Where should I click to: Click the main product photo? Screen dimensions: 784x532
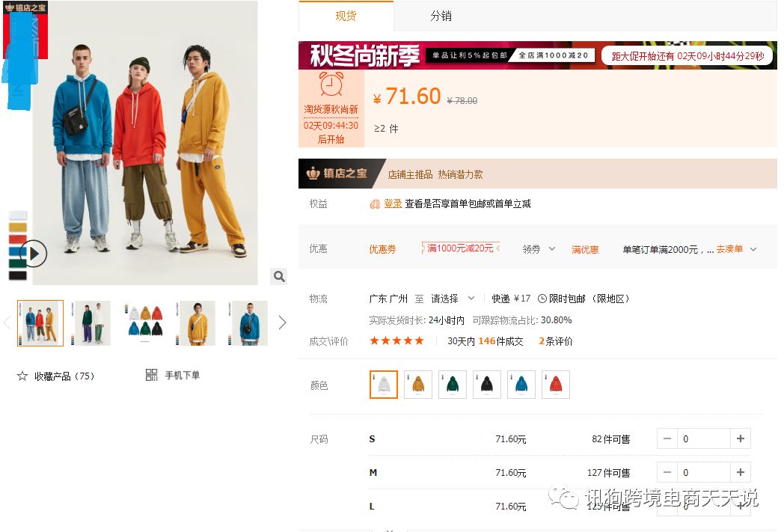pyautogui.click(x=145, y=142)
